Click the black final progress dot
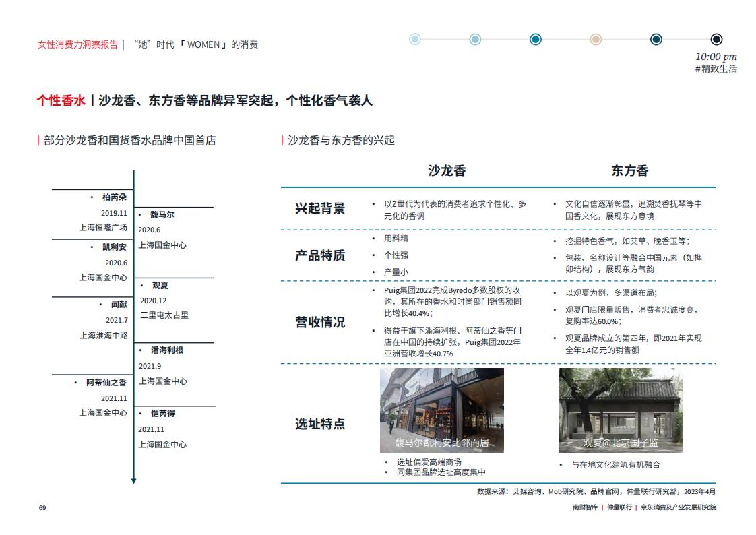 716,40
